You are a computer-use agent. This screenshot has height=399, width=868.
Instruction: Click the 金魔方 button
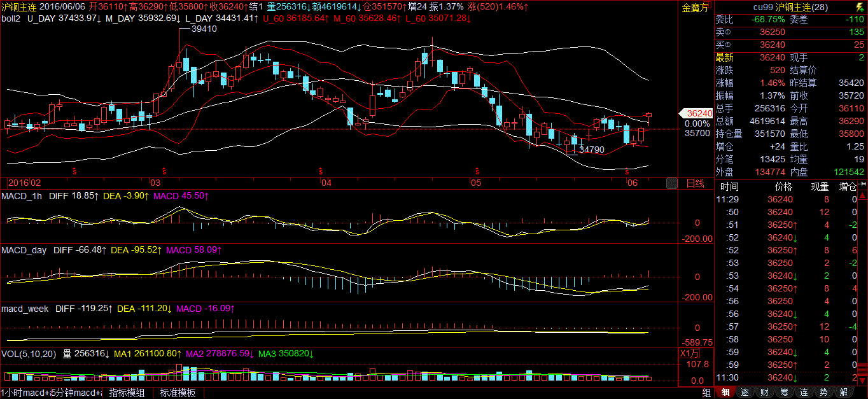coord(694,8)
